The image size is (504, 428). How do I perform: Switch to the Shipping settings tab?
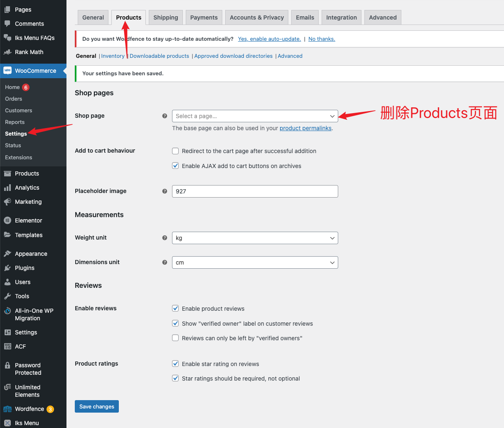(165, 17)
